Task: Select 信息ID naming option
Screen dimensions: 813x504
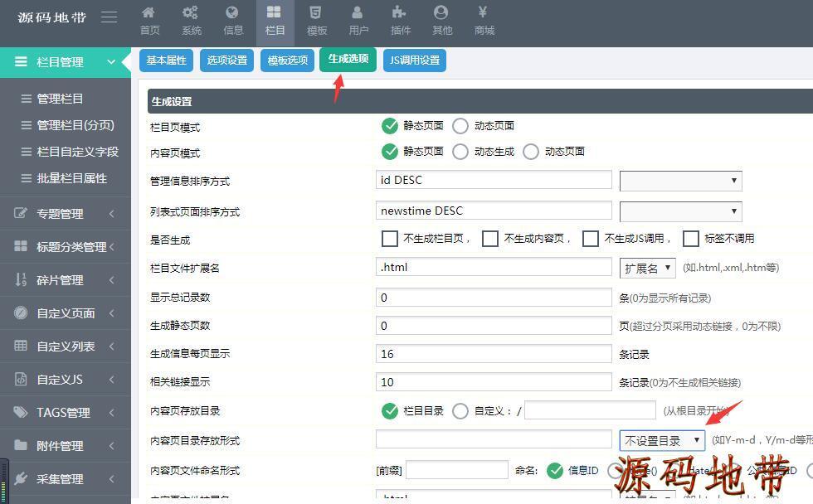Action: click(555, 470)
